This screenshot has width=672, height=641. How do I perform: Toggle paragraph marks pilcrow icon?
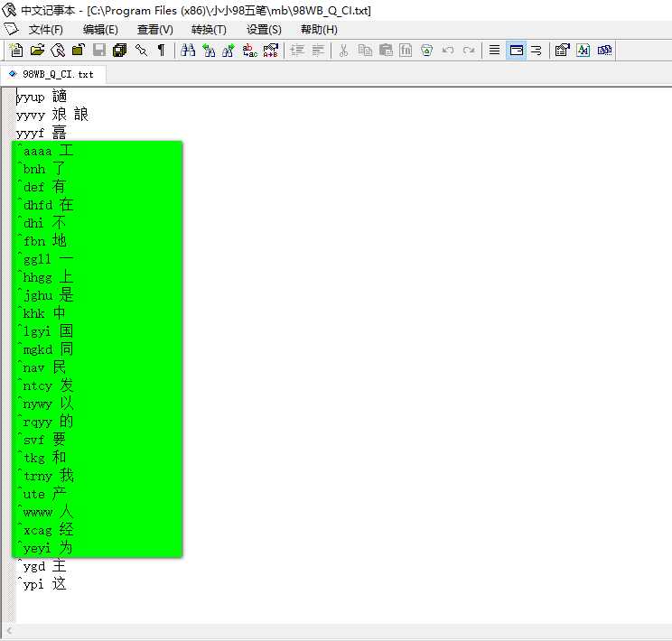tap(161, 51)
